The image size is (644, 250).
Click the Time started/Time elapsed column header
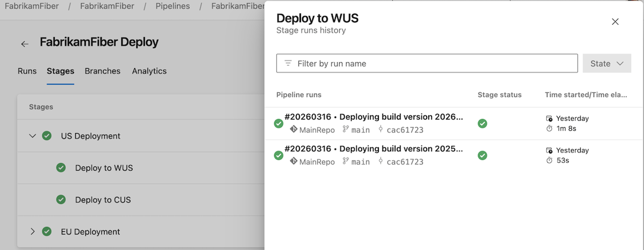tap(586, 95)
